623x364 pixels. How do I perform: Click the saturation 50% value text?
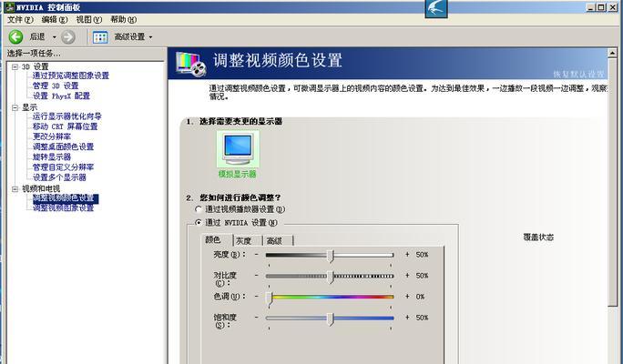[x=422, y=318]
